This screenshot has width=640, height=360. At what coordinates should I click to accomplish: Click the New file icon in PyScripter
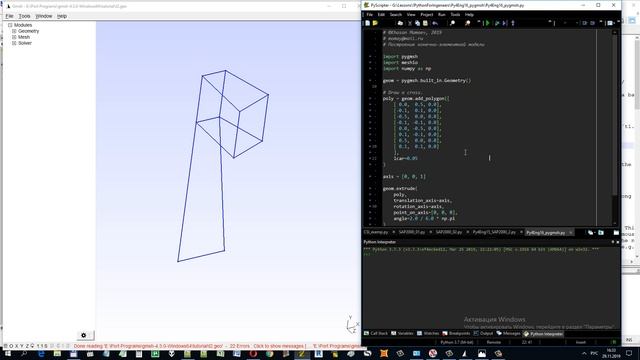(x=368, y=23)
